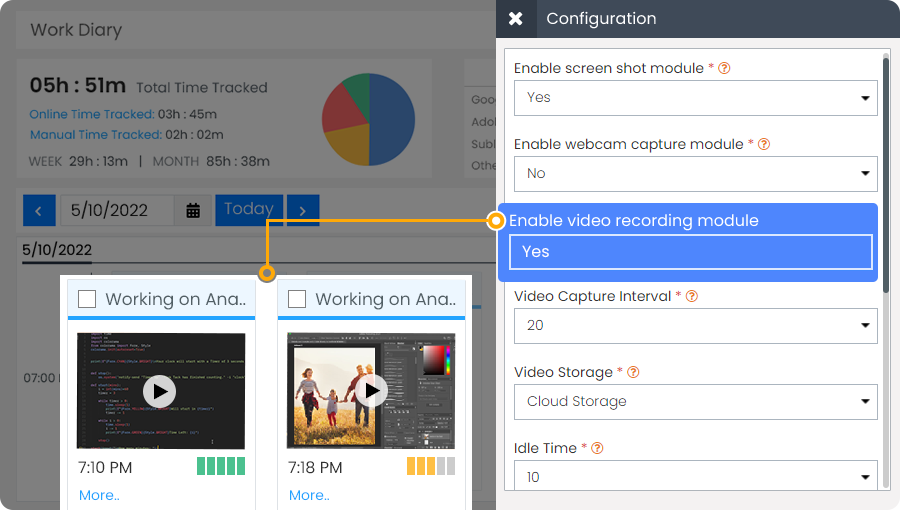Click the blue slice of pie chart

click(x=393, y=119)
